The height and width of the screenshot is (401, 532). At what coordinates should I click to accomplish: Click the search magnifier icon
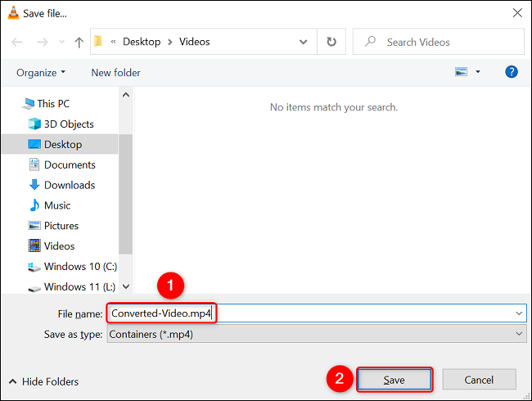pyautogui.click(x=370, y=42)
